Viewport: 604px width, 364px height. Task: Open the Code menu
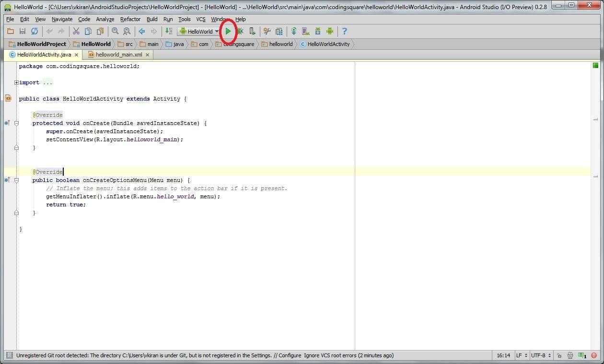84,19
